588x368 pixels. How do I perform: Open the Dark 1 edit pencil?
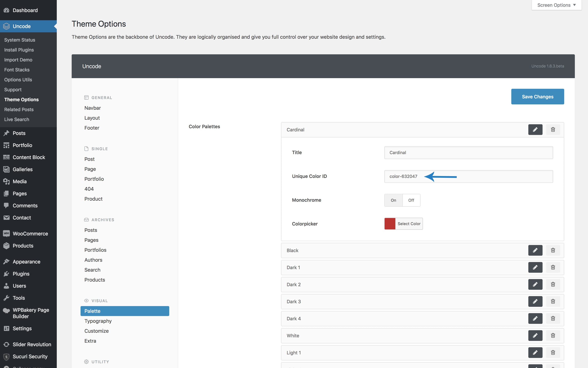[x=535, y=267]
